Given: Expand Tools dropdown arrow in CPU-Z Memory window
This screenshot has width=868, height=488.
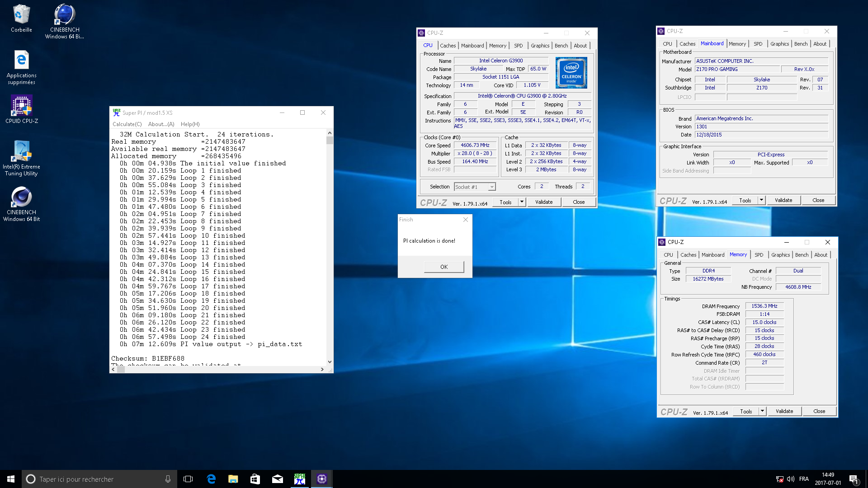Looking at the screenshot, I should [762, 411].
